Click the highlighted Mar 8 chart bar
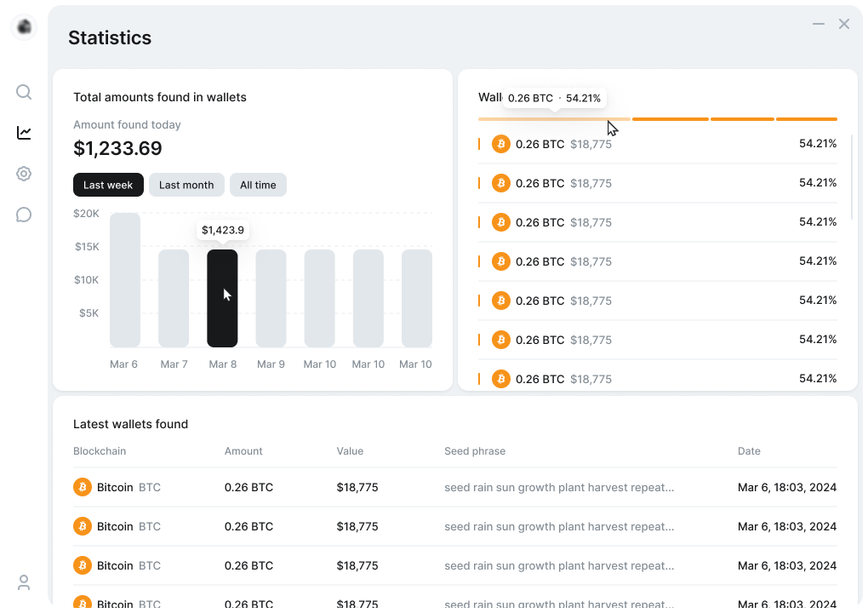This screenshot has height=613, width=868. coord(222,298)
